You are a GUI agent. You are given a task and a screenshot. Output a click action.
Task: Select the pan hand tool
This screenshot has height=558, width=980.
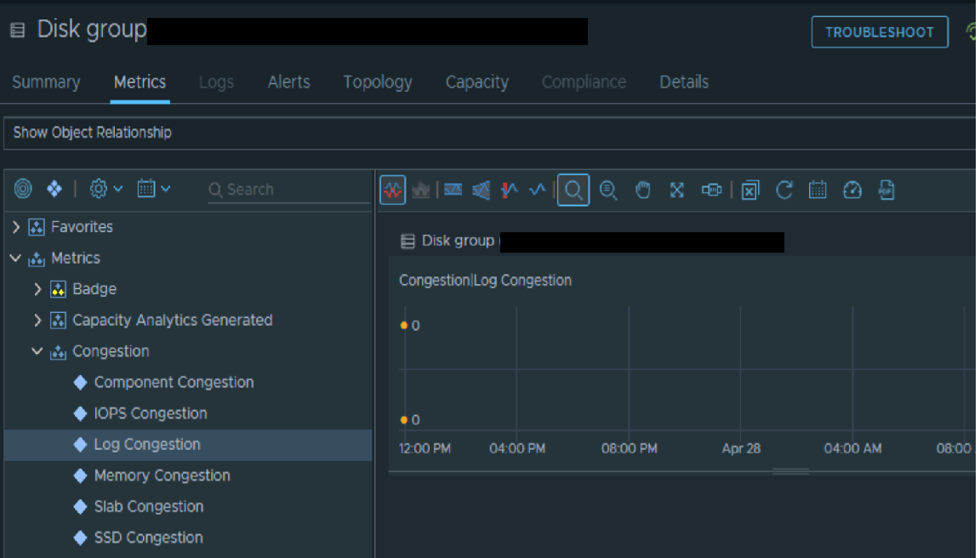(x=643, y=191)
